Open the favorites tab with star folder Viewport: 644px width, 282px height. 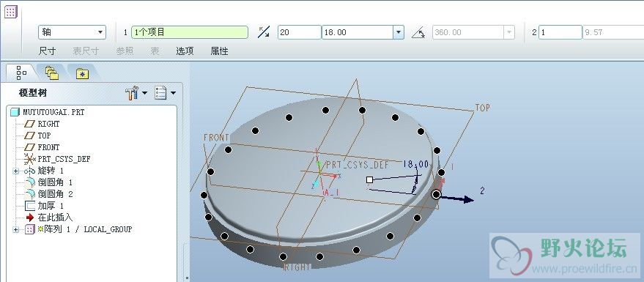coord(82,73)
